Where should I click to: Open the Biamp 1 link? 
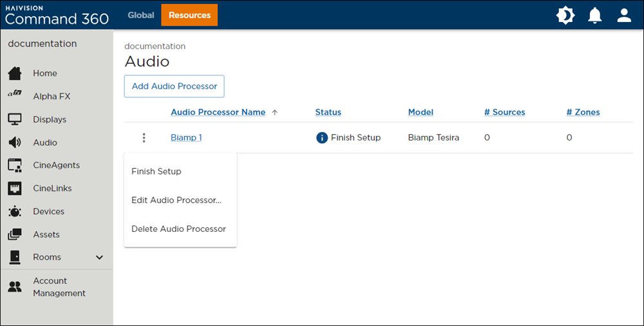[186, 138]
